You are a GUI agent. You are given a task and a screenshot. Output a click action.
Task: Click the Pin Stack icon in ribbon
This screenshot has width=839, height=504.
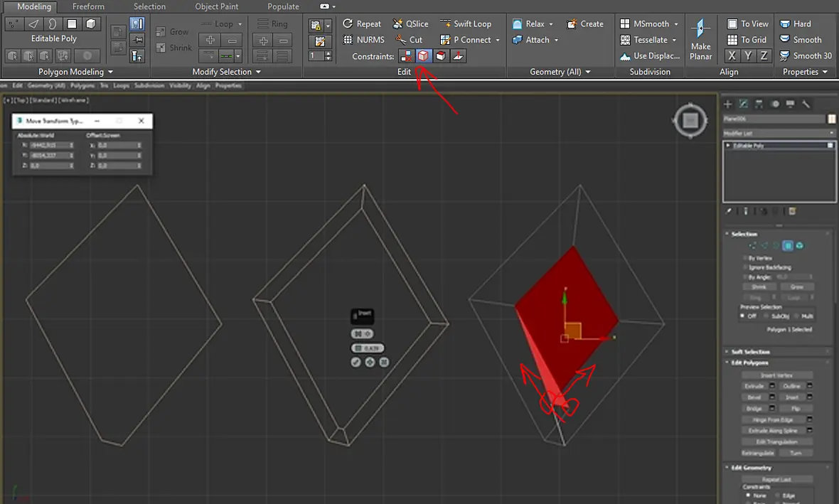pyautogui.click(x=137, y=40)
